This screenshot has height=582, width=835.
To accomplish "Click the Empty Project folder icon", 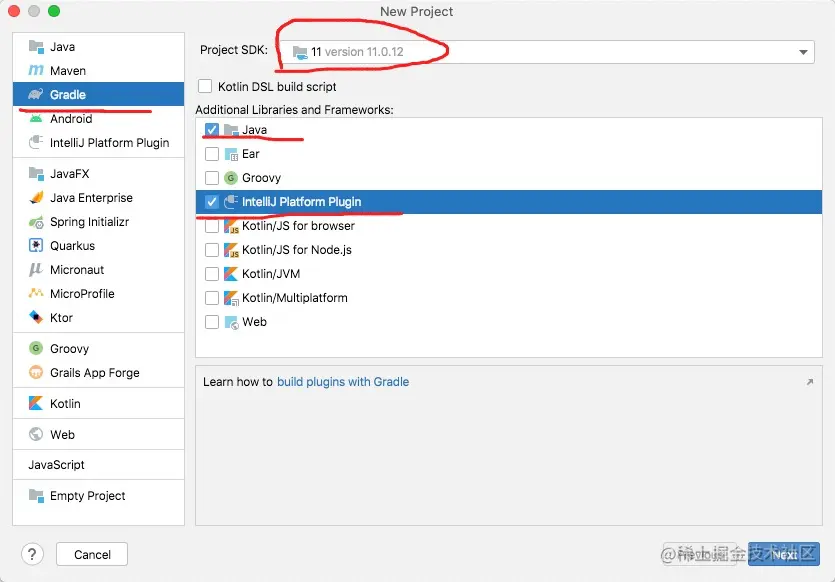I will pos(36,495).
